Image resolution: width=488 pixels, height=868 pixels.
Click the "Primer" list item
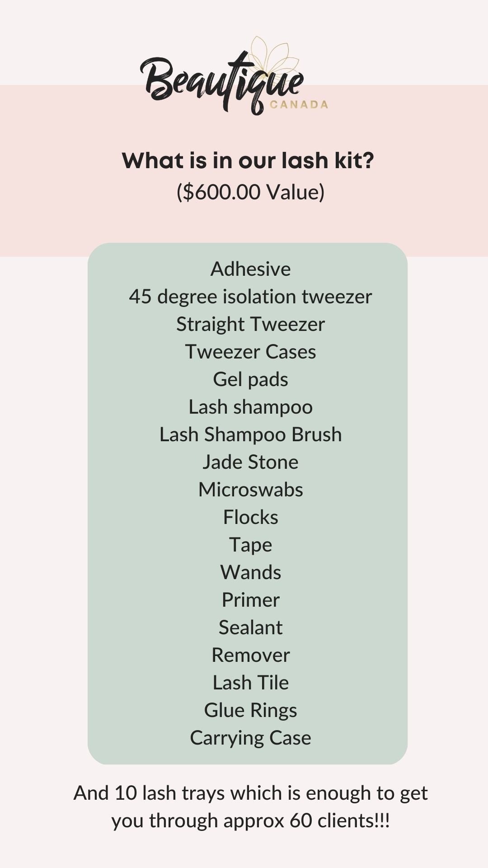250,600
